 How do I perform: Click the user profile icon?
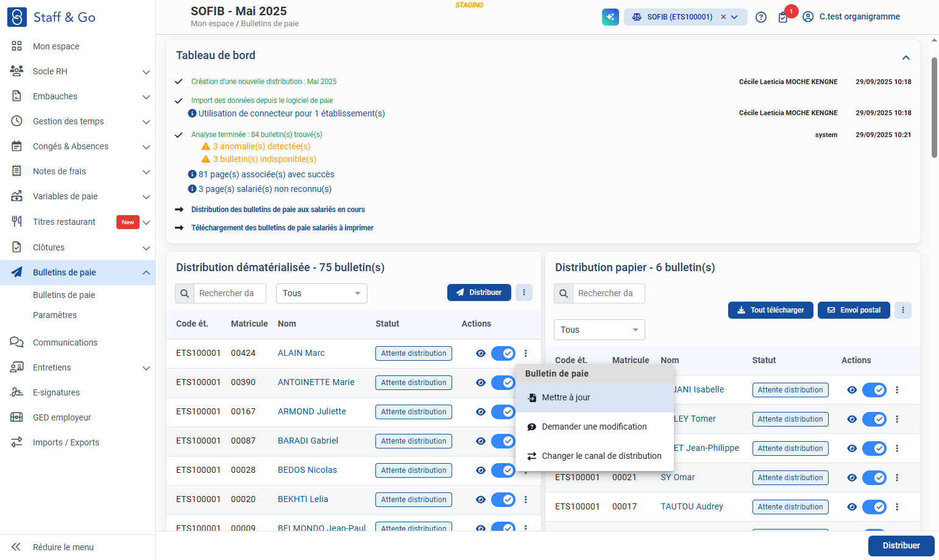pos(808,17)
